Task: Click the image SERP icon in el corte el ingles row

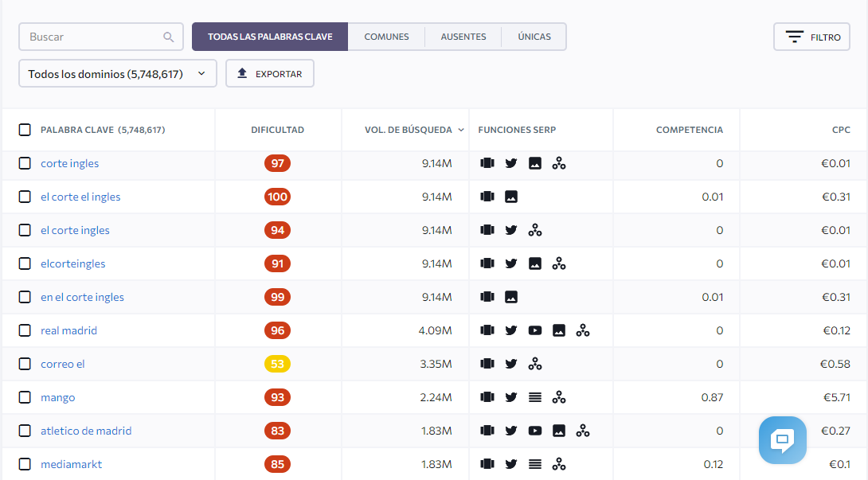Action: (x=511, y=197)
